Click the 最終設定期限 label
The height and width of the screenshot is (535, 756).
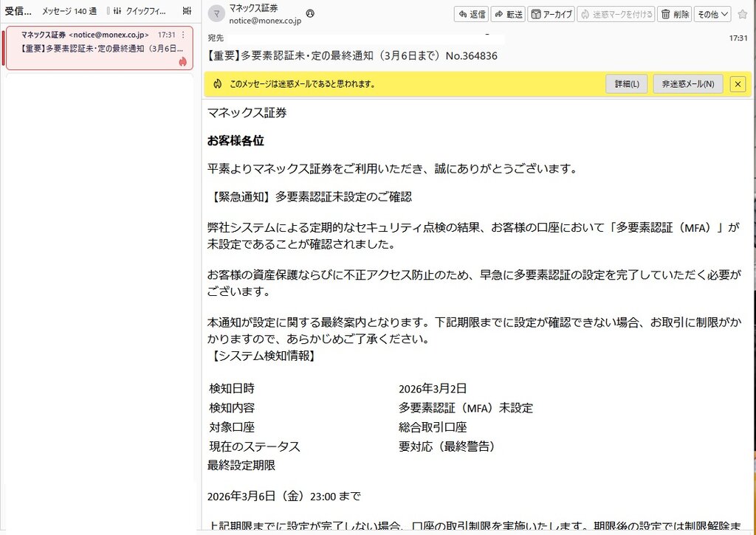pos(241,465)
